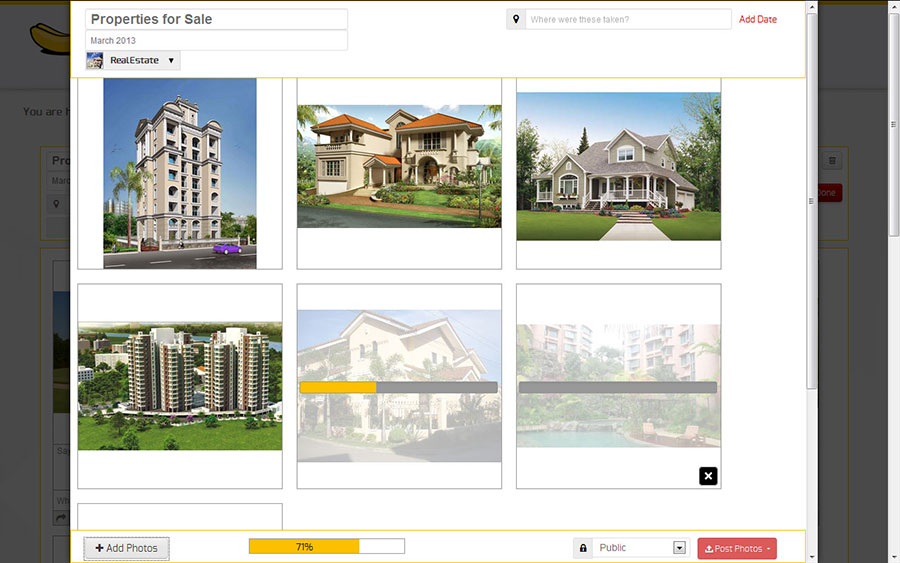Click the partially filled progress bar on the villa photo

pyautogui.click(x=398, y=387)
